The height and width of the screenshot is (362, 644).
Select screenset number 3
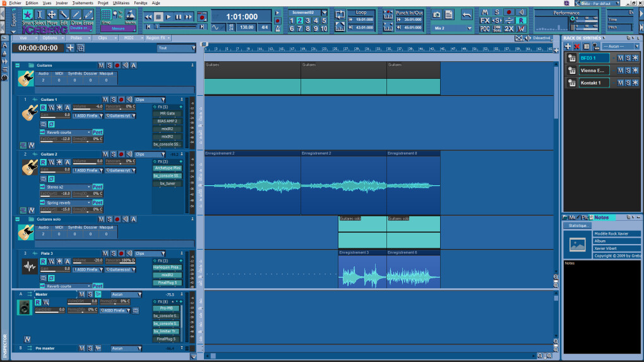coord(307,21)
